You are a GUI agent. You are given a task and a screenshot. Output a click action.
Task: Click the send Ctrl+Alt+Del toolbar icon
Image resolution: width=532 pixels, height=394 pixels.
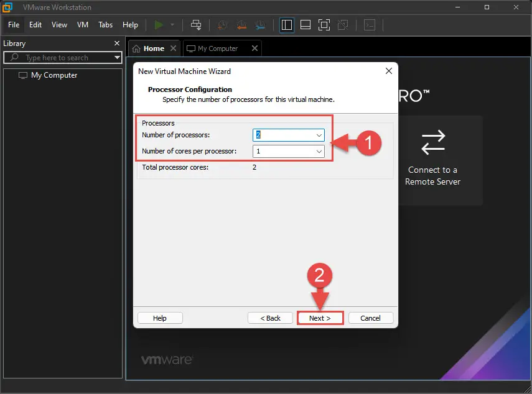coord(196,25)
